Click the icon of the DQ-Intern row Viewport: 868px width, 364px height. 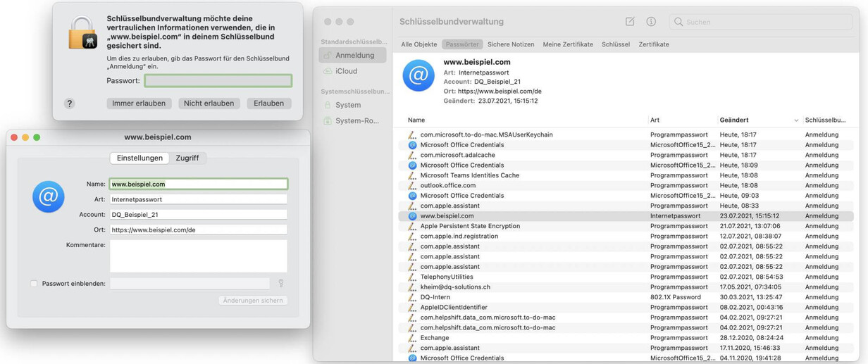click(412, 297)
